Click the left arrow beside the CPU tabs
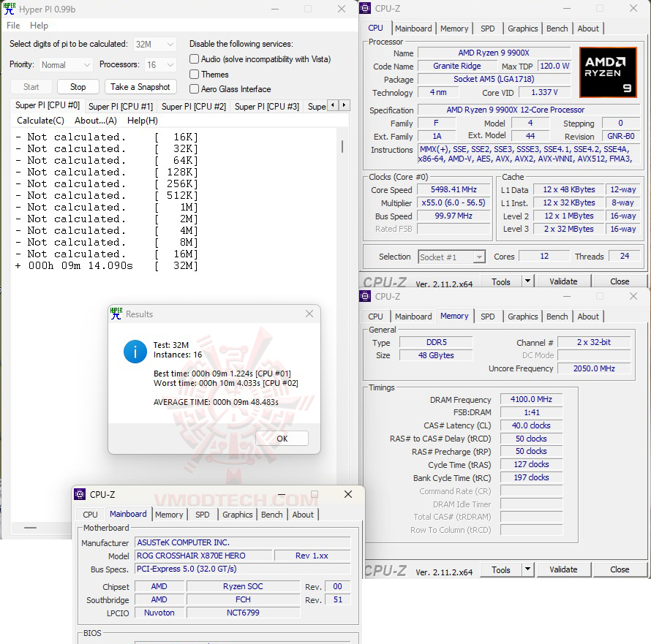Viewport: 651px width, 644px height. tap(333, 105)
